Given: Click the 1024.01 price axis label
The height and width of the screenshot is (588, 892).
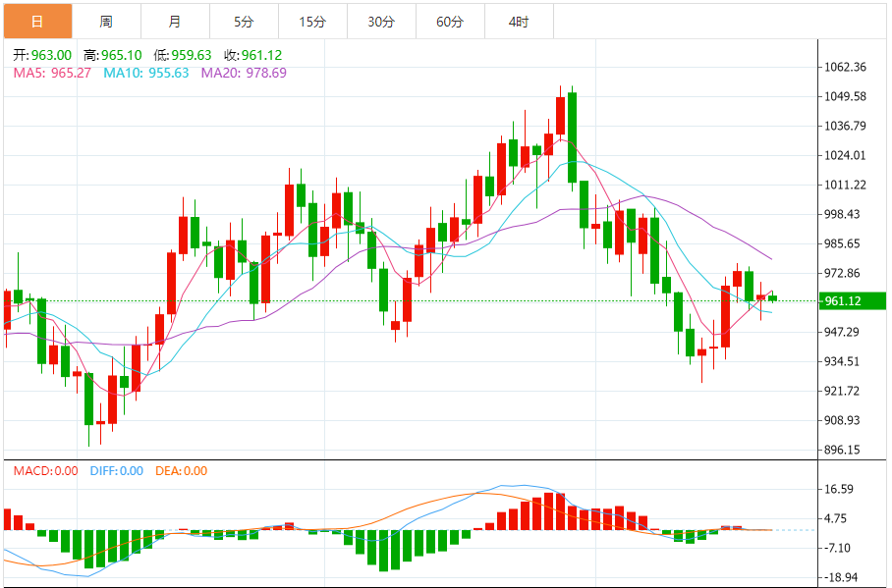Looking at the screenshot, I should tap(846, 155).
